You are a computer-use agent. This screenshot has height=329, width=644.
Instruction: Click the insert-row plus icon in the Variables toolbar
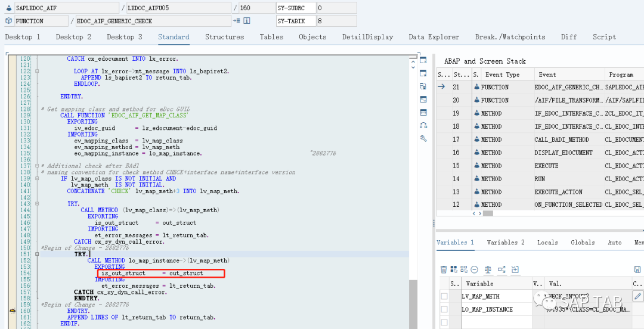515,269
